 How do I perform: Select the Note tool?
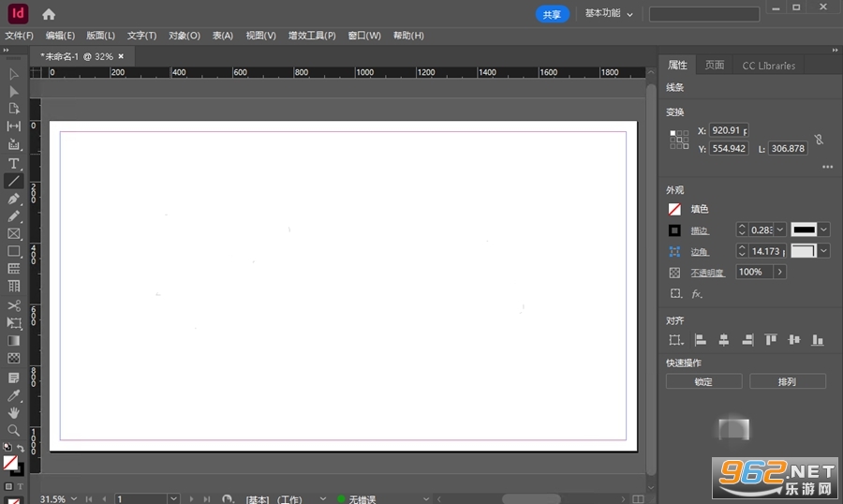tap(13, 378)
